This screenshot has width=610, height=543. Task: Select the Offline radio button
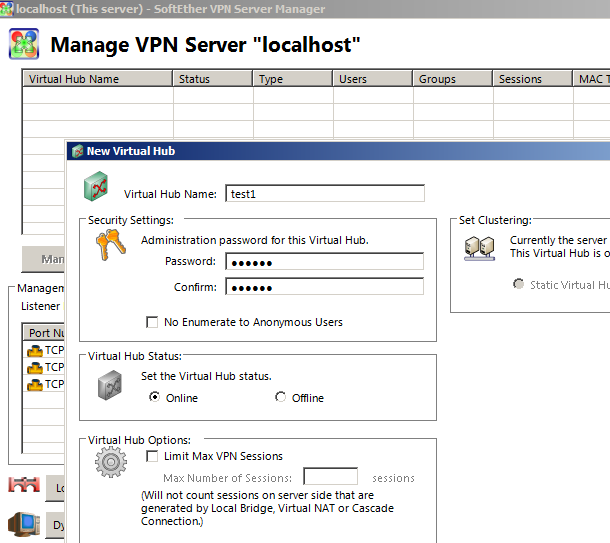click(280, 397)
